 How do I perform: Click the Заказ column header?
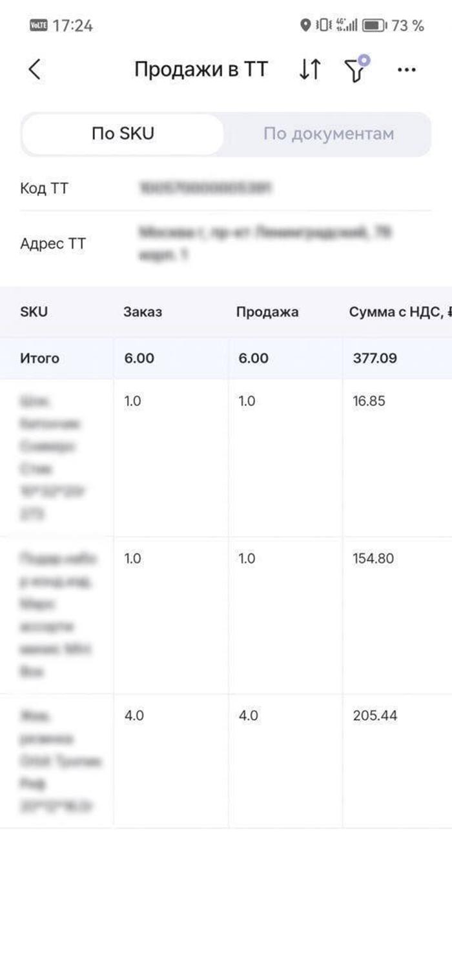point(143,312)
